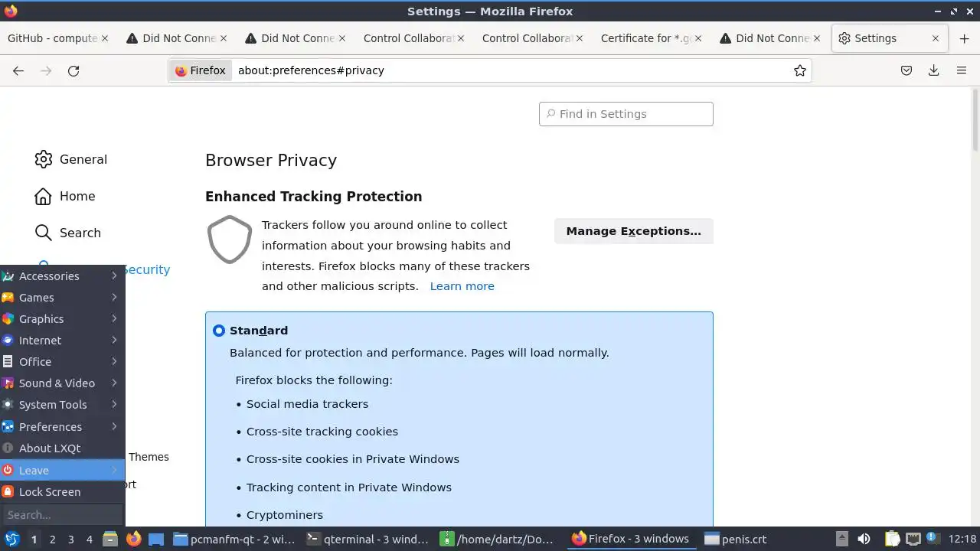
Task: Expand the Accessories submenu
Action: tap(61, 276)
